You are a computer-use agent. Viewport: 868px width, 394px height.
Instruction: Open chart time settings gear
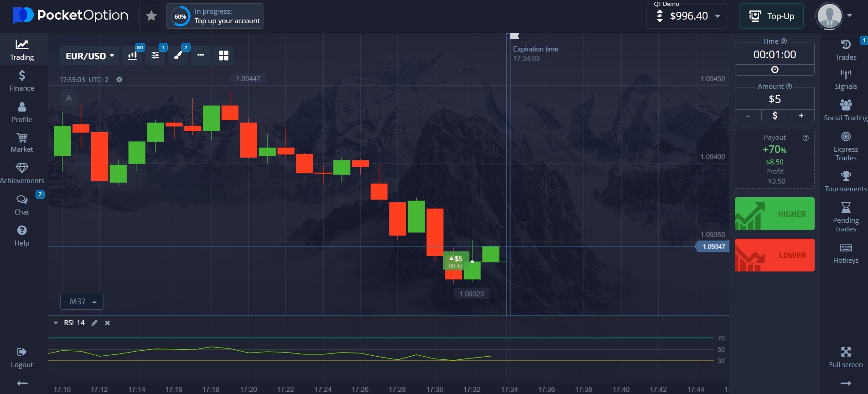[119, 80]
